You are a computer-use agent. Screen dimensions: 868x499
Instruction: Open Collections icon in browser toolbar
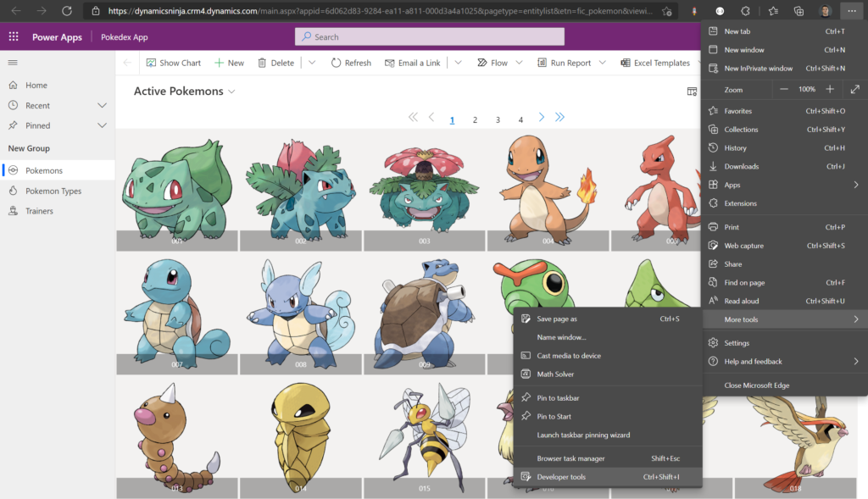click(x=798, y=11)
